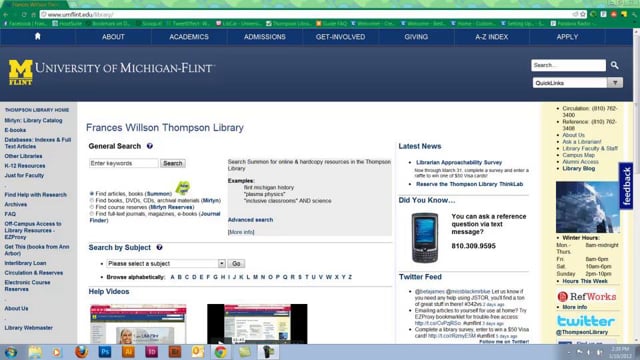Open the ACADEMICS navigation menu

tap(189, 37)
